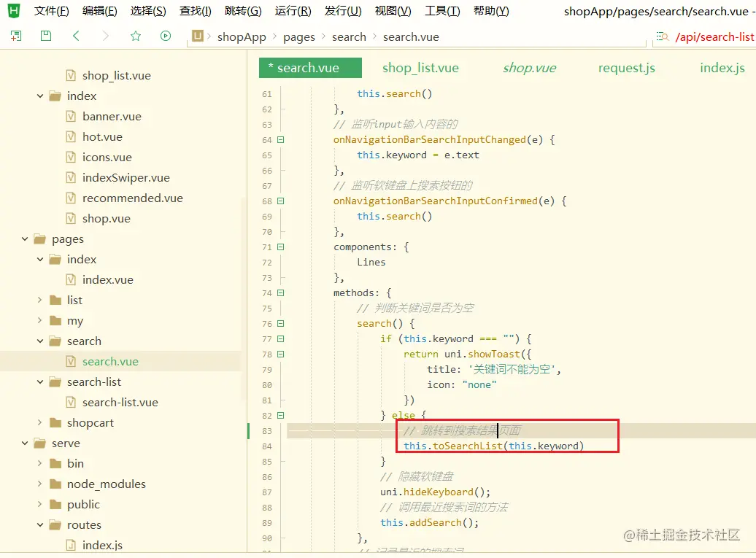Open index.vue in the file tree
The width and height of the screenshot is (756, 558).
[x=107, y=279]
